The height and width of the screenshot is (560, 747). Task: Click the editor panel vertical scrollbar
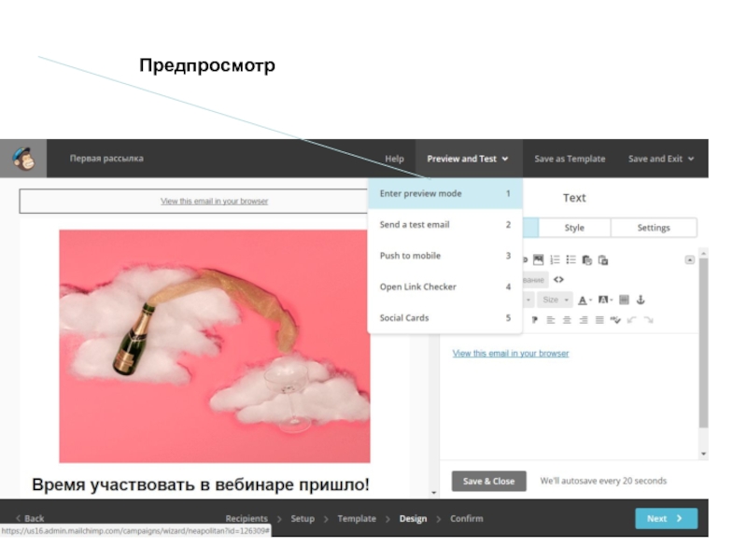(x=704, y=343)
